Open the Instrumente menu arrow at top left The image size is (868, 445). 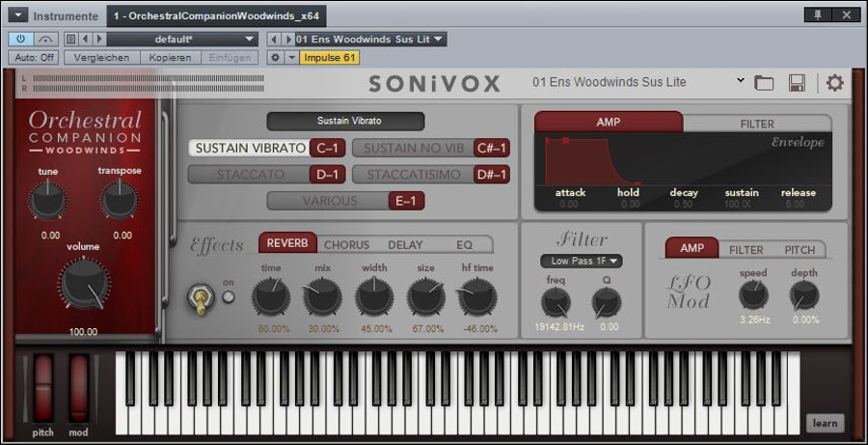[x=17, y=15]
